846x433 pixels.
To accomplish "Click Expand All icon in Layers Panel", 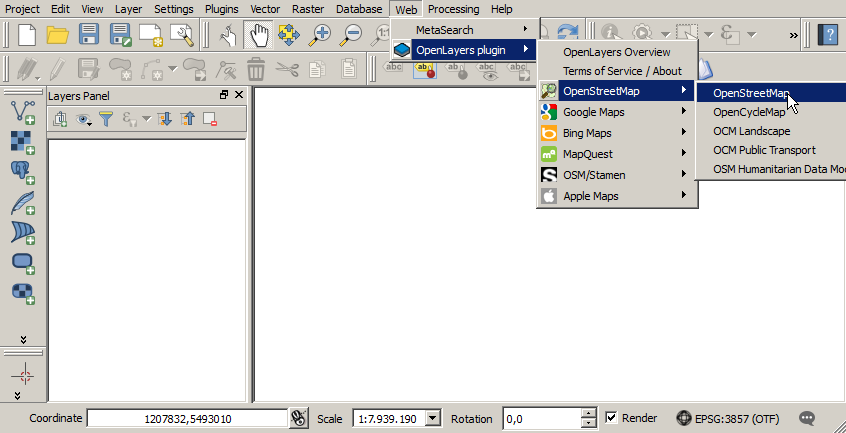I will (x=163, y=119).
